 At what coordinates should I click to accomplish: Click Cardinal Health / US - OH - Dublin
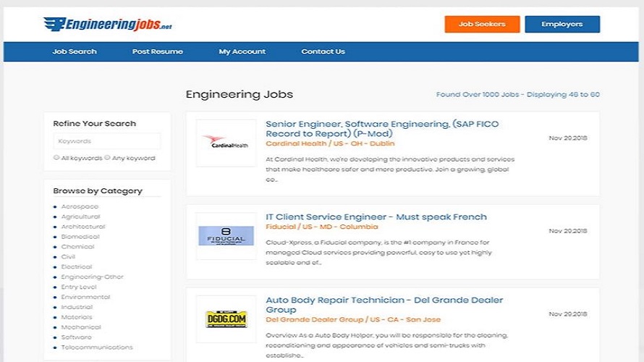pyautogui.click(x=330, y=144)
